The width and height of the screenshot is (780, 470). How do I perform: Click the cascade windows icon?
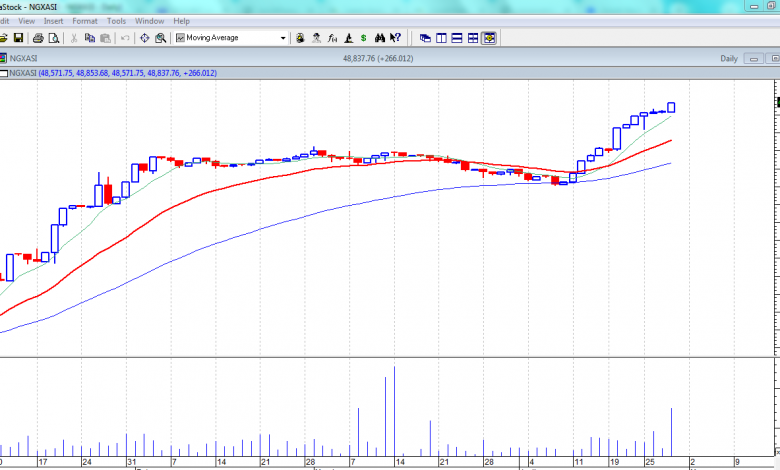(425, 38)
